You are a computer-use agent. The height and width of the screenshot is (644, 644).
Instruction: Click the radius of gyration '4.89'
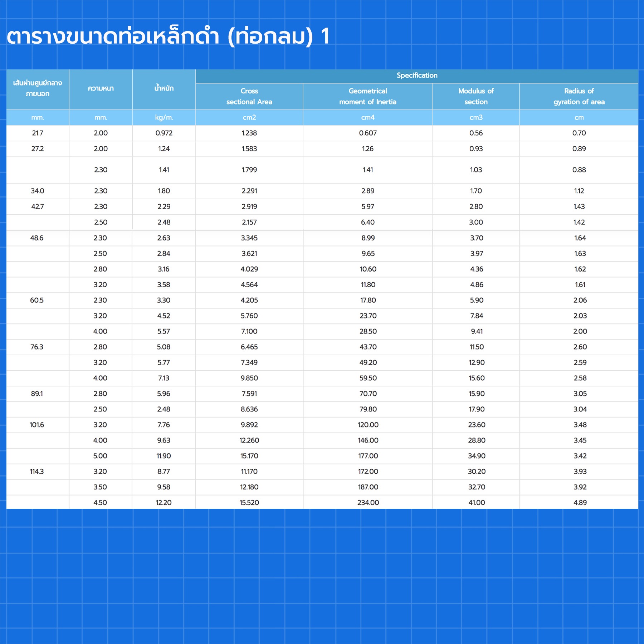tap(580, 503)
